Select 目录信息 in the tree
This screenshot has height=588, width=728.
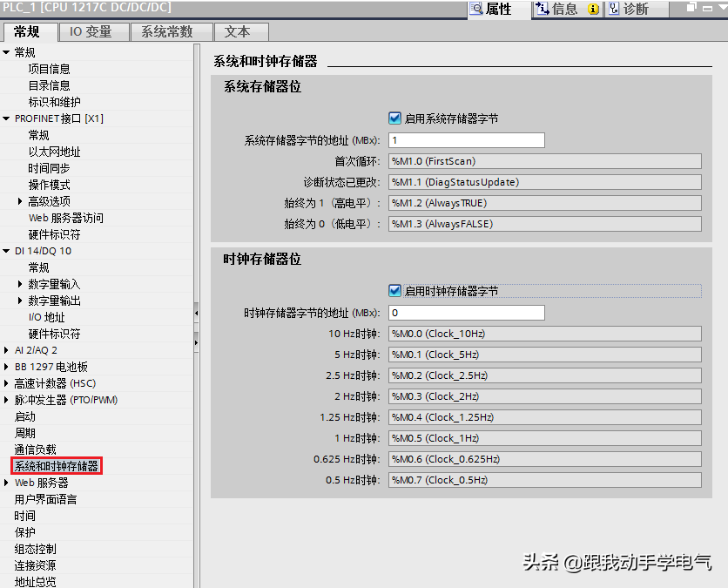click(x=50, y=85)
